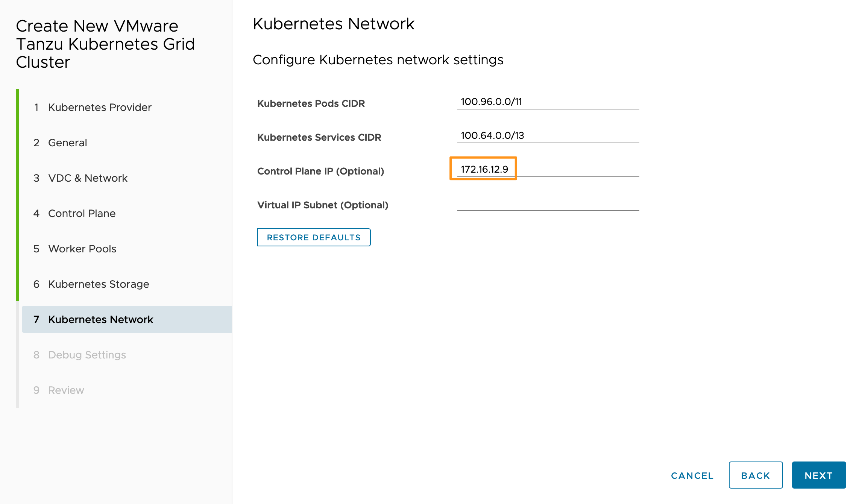Click the Kubernetes Network page heading
This screenshot has height=504, width=862.
(x=334, y=24)
